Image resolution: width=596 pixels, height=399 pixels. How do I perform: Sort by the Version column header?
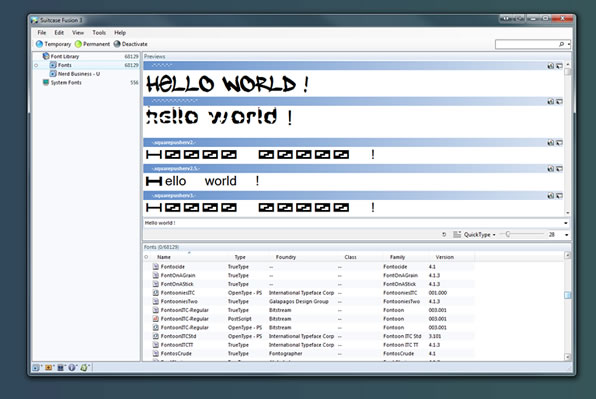coord(445,257)
